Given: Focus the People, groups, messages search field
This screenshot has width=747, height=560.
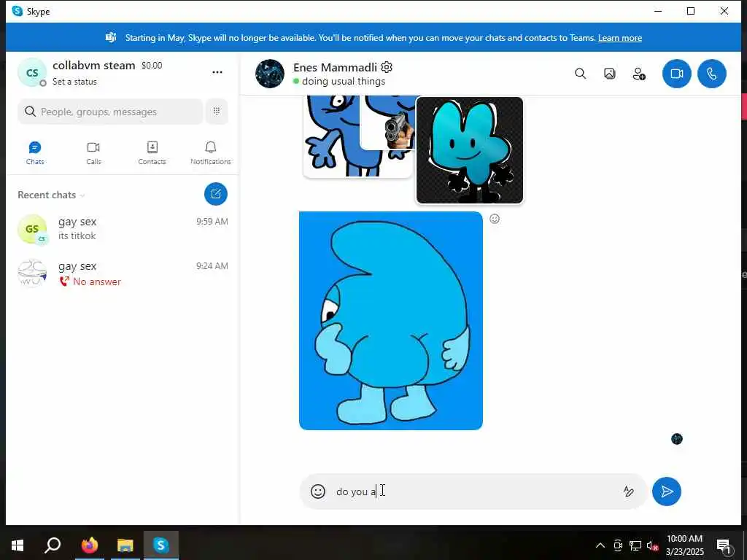Looking at the screenshot, I should (x=111, y=112).
